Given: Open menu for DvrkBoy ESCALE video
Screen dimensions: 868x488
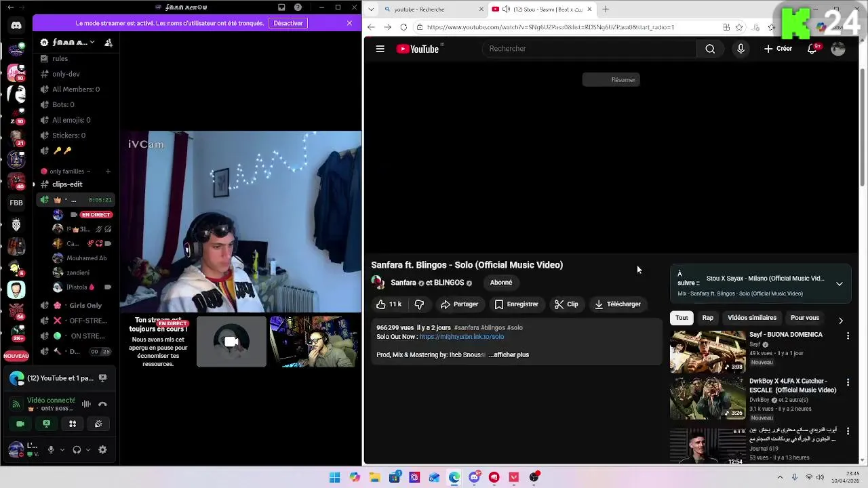Looking at the screenshot, I should tap(848, 382).
